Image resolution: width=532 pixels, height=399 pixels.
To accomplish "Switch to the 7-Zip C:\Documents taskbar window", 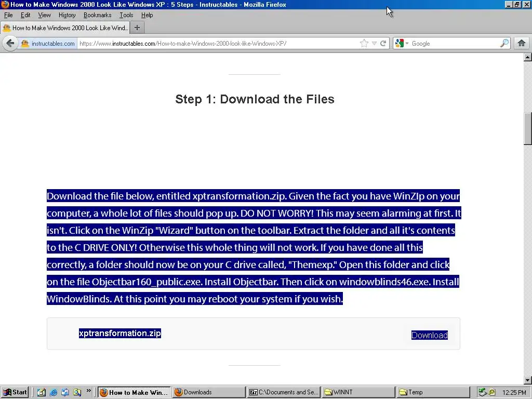I will click(284, 392).
